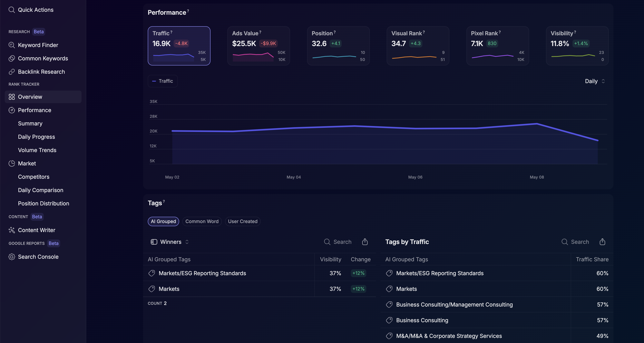Select the AI Grouped filter pill
This screenshot has width=644, height=343.
[163, 221]
